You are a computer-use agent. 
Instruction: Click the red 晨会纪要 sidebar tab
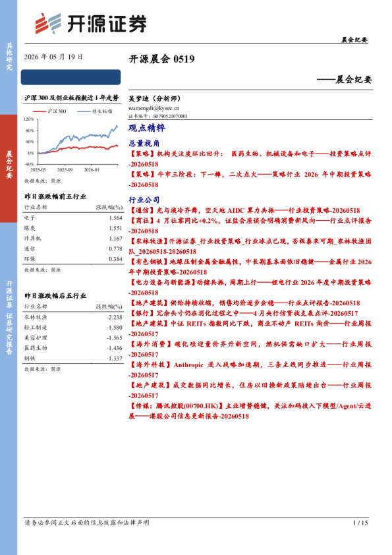coord(9,169)
